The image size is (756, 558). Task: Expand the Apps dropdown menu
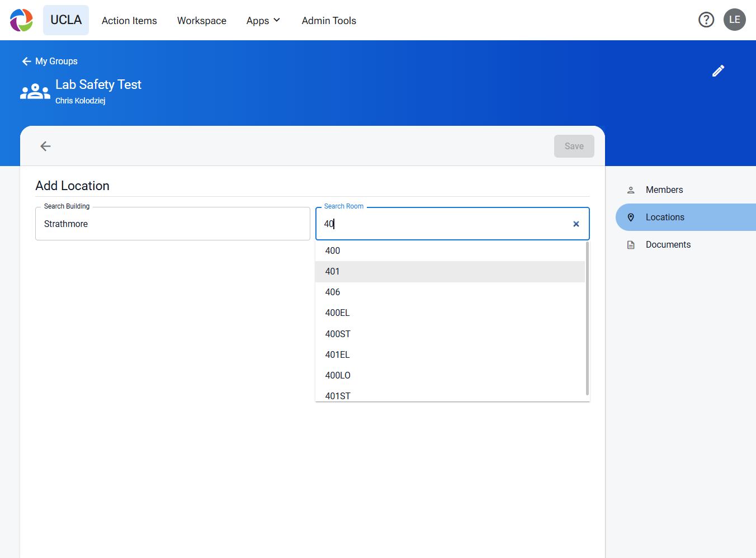click(263, 21)
